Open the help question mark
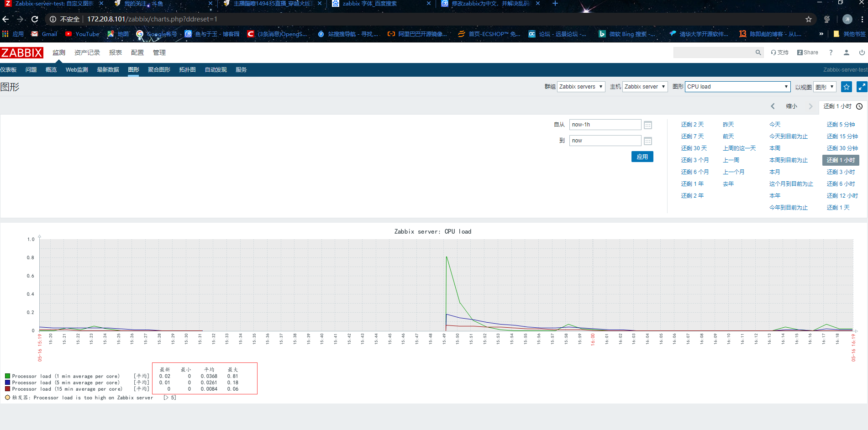Viewport: 868px width, 430px height. click(831, 52)
